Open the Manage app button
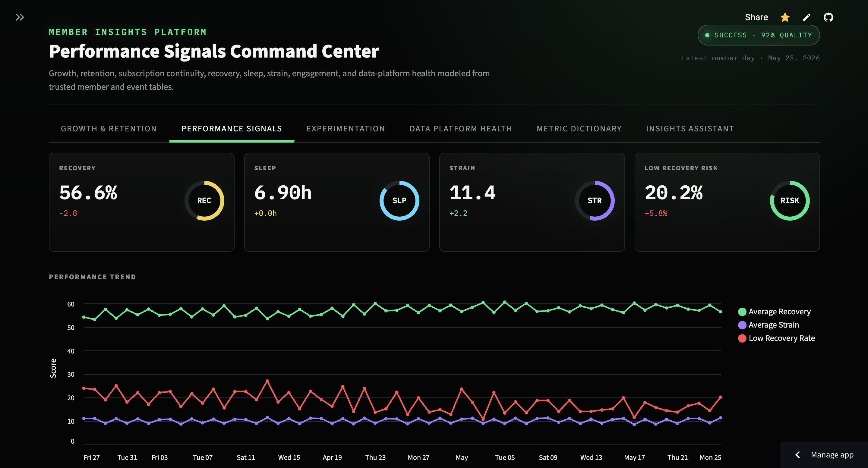 pos(824,455)
